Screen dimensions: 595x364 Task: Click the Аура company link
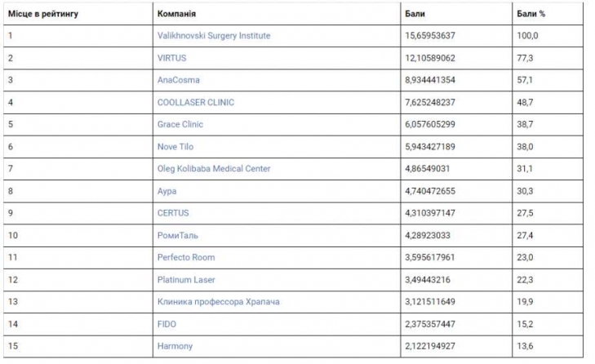pos(167,191)
